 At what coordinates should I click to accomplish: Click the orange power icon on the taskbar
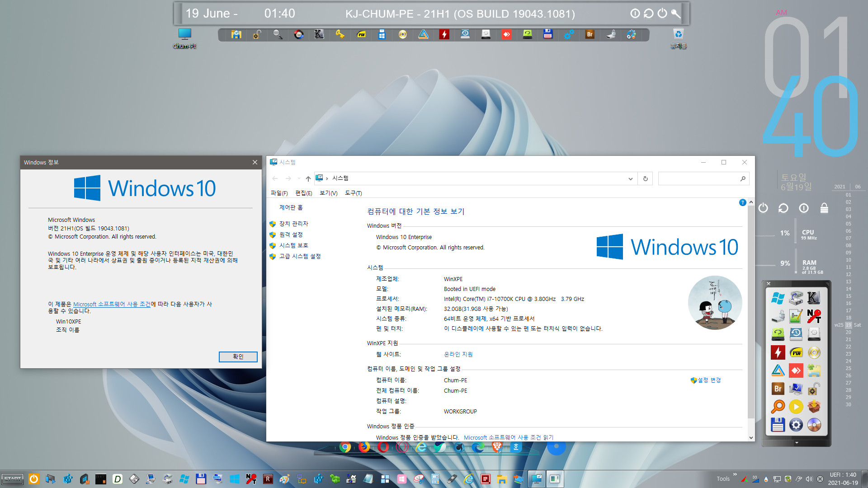(x=33, y=479)
